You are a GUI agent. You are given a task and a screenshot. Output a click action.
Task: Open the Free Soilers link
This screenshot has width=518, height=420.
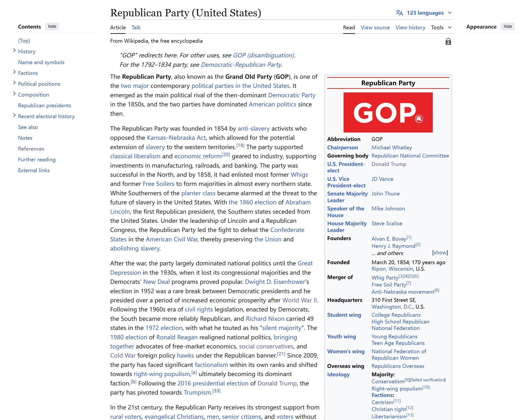[x=158, y=184]
